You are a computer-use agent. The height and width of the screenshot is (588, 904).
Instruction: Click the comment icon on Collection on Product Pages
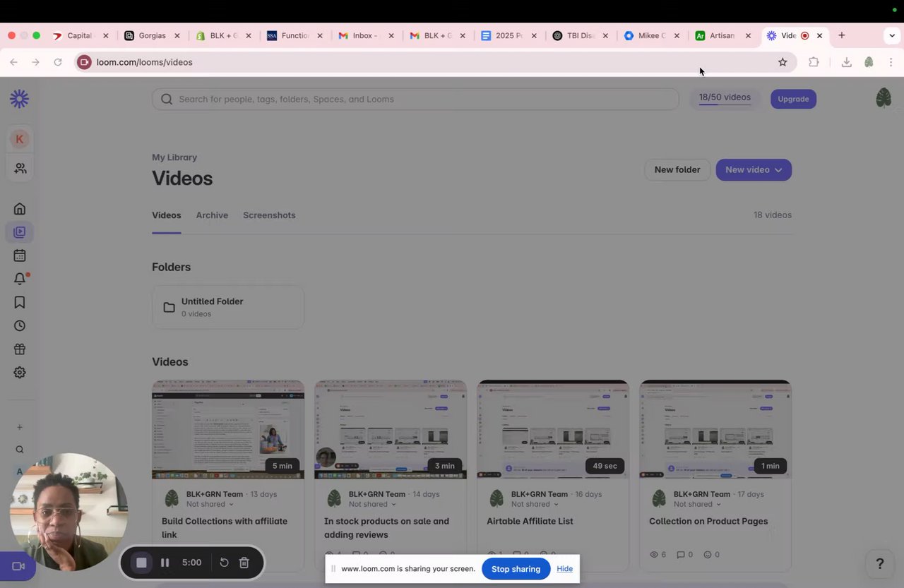[x=680, y=555]
